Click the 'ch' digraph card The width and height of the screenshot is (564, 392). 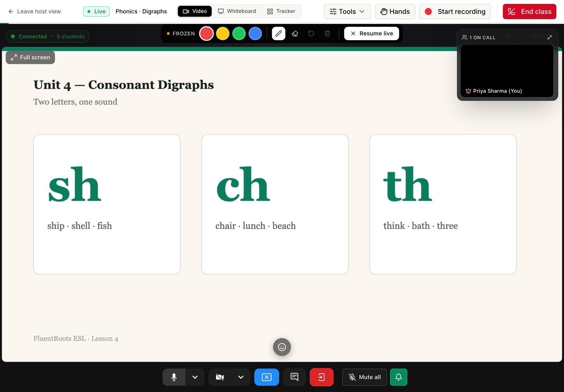(275, 204)
